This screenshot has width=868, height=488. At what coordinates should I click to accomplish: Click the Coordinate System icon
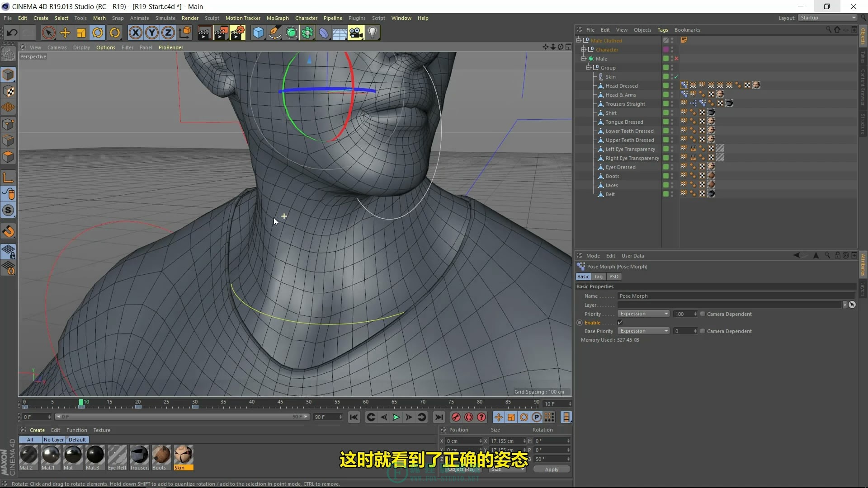[x=185, y=33]
